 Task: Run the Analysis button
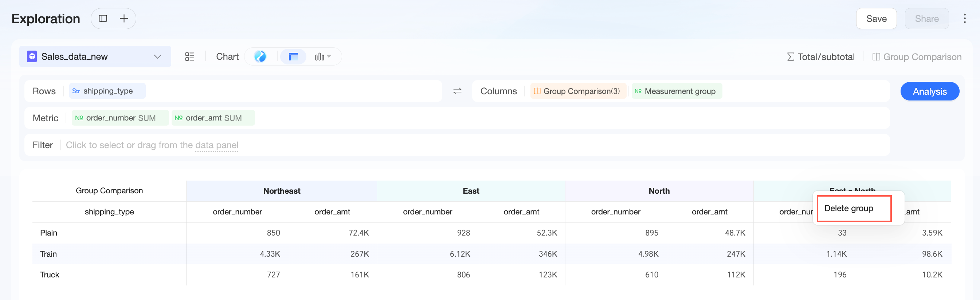[x=930, y=91]
